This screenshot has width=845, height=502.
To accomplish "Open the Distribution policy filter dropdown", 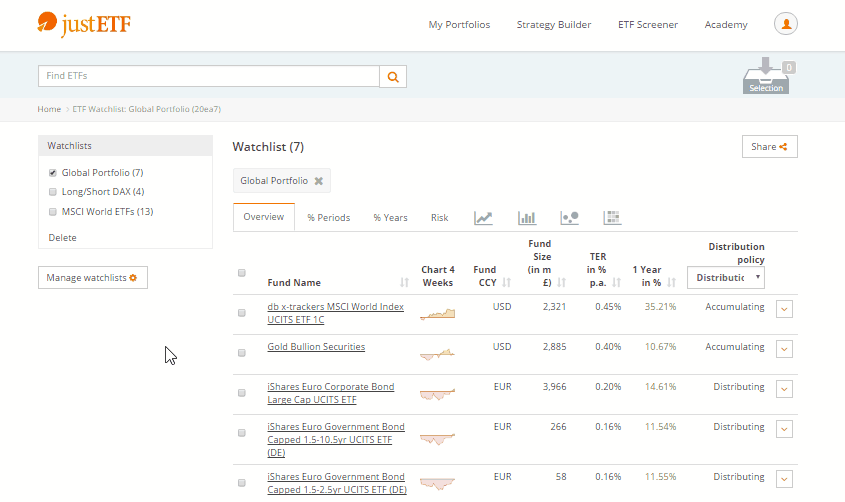I will click(x=725, y=277).
